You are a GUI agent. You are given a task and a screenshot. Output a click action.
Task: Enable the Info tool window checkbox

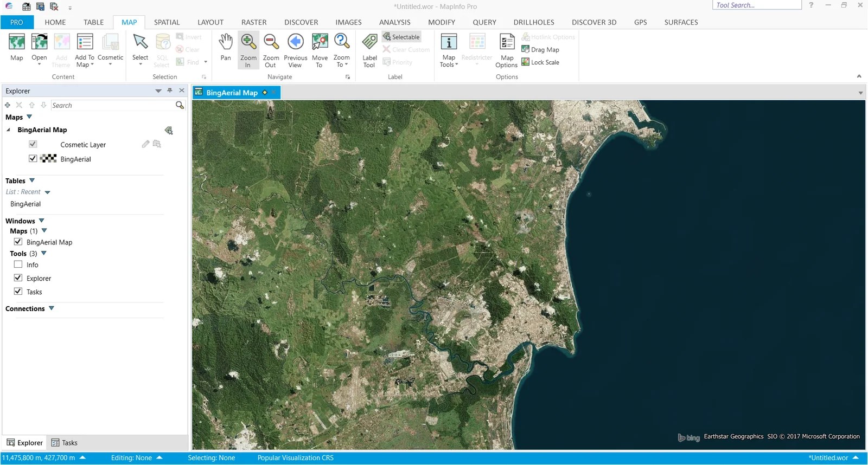coord(18,264)
